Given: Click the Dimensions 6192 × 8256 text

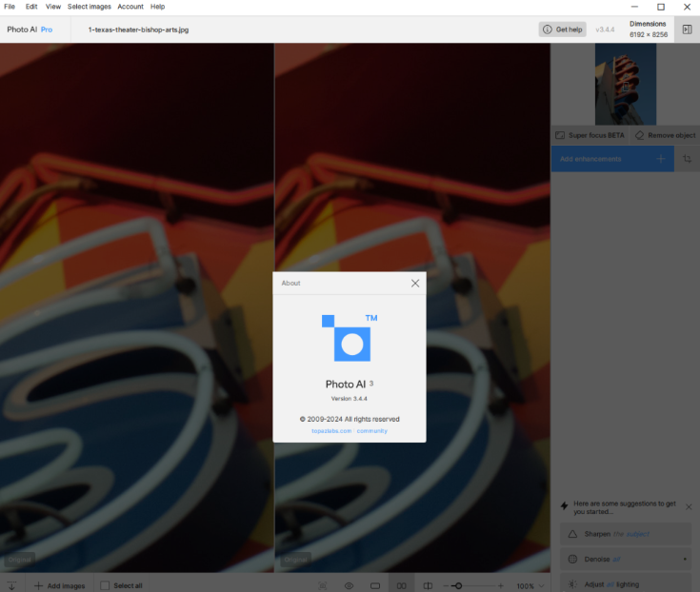Looking at the screenshot, I should pyautogui.click(x=649, y=29).
